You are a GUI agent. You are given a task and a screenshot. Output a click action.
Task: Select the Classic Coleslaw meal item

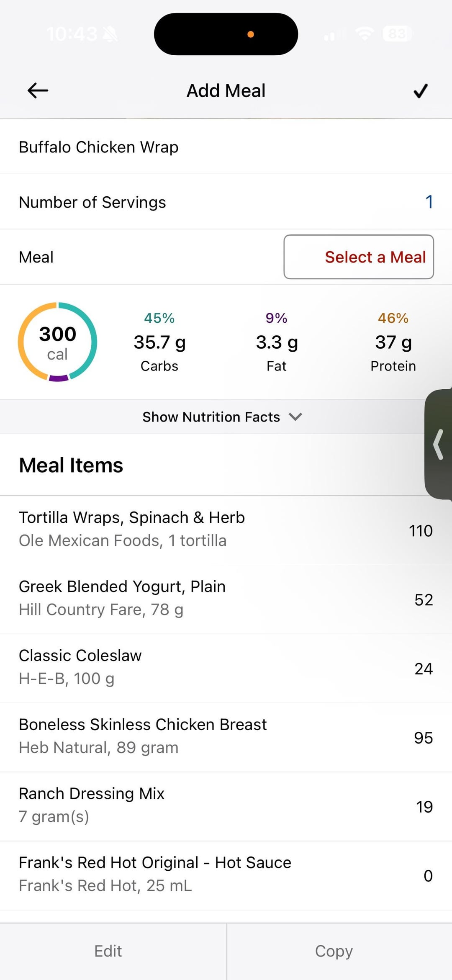[226, 668]
